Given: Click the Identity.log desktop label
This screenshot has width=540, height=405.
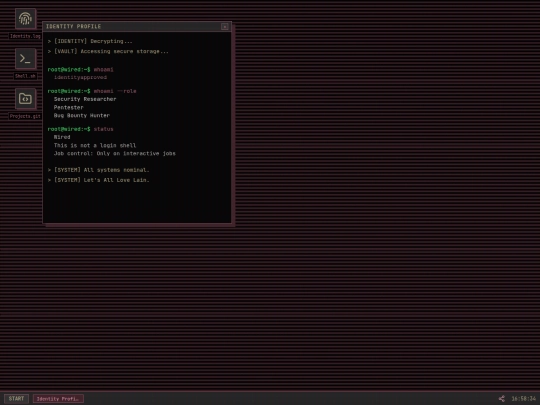Looking at the screenshot, I should 25,36.
